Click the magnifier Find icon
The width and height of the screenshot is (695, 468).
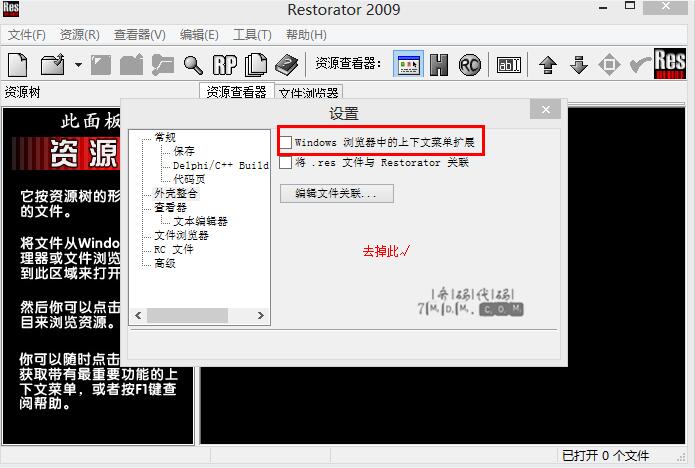click(x=193, y=65)
